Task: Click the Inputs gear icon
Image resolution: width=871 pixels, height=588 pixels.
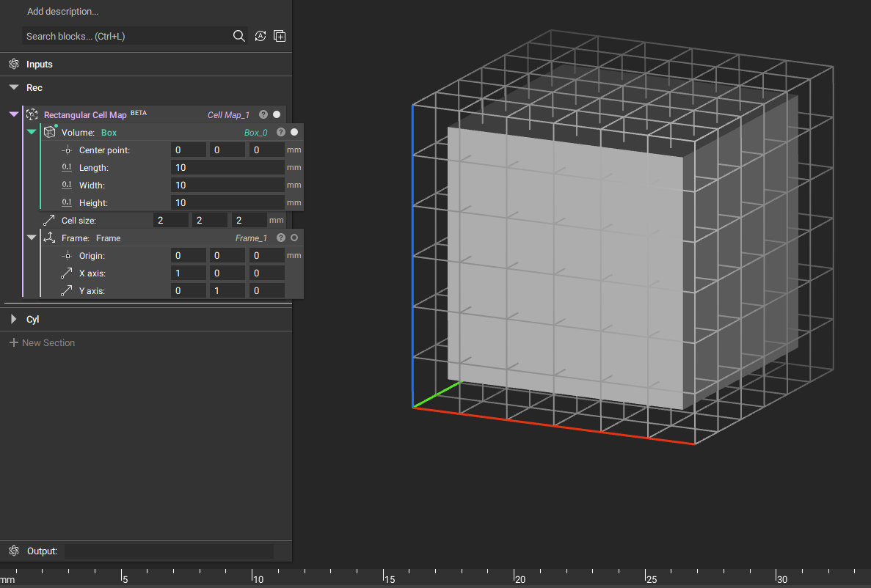Action: click(14, 64)
